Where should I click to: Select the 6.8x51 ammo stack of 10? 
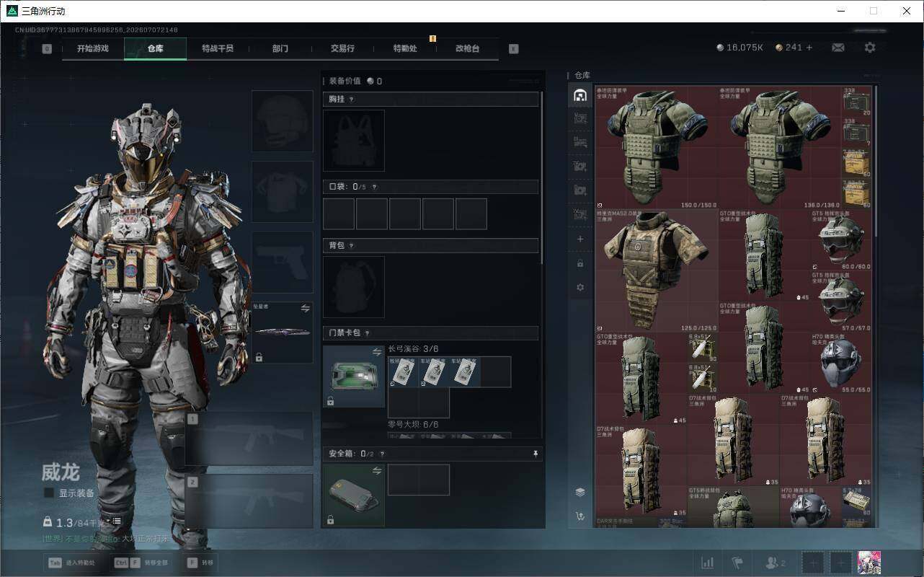click(703, 378)
